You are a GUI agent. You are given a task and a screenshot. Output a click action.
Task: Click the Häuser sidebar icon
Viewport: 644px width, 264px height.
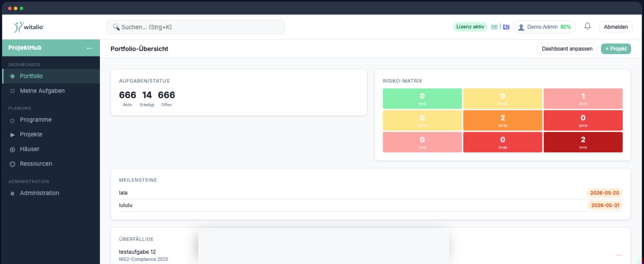click(x=12, y=149)
